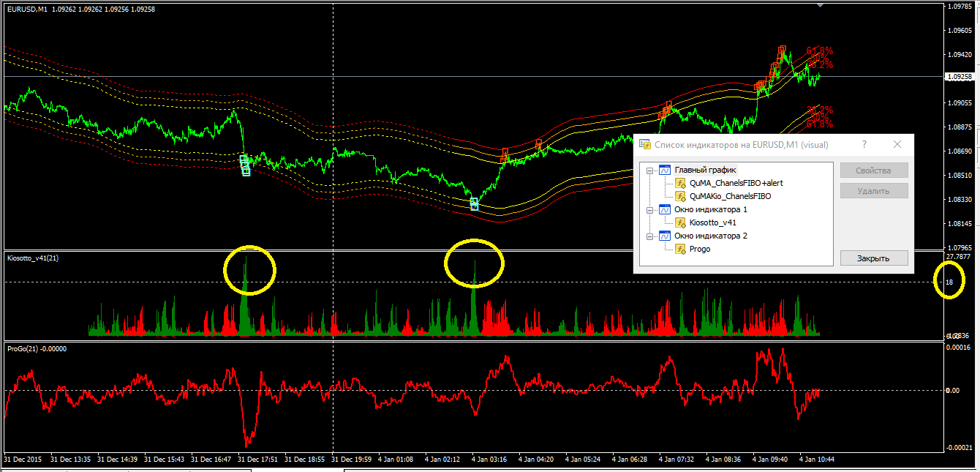Select the Окно индикатора 2 row
This screenshot has width=980, height=472.
click(710, 236)
